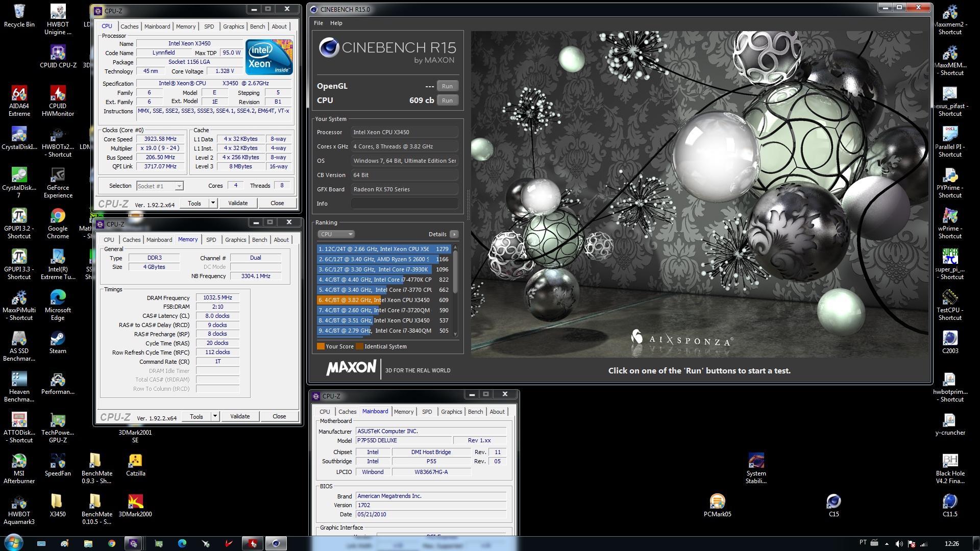Image resolution: width=980 pixels, height=551 pixels.
Task: Open the HWBOT Aquamark3 desktop icon
Action: coord(19,509)
